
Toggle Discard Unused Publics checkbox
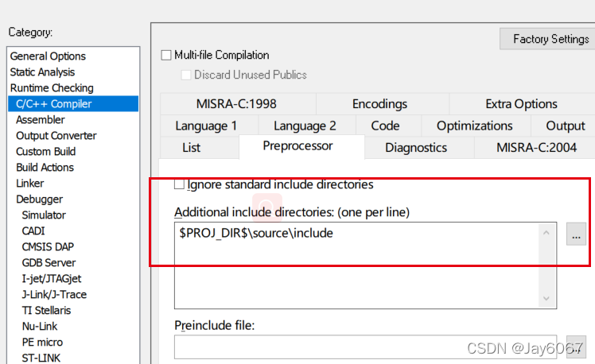pyautogui.click(x=186, y=75)
